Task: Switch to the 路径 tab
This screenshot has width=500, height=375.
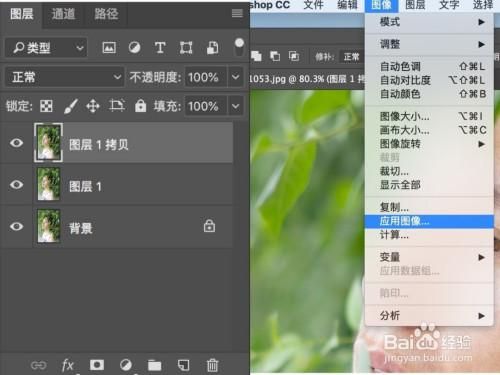Action: coord(106,14)
